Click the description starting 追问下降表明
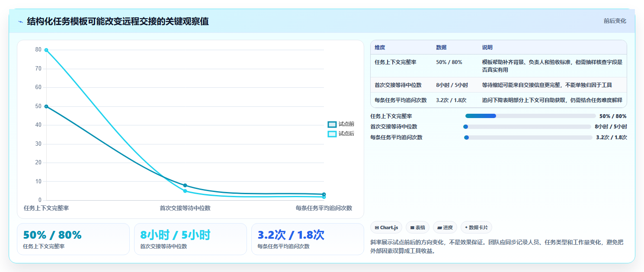 click(552, 100)
